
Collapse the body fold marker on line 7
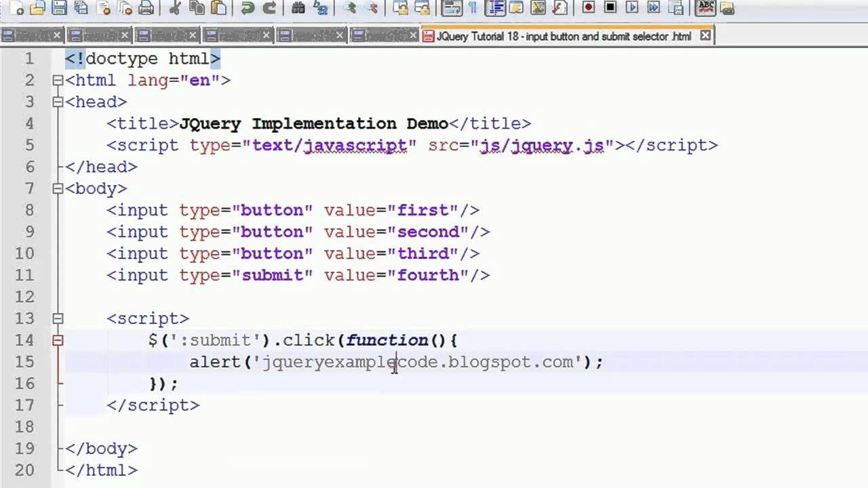[x=58, y=188]
